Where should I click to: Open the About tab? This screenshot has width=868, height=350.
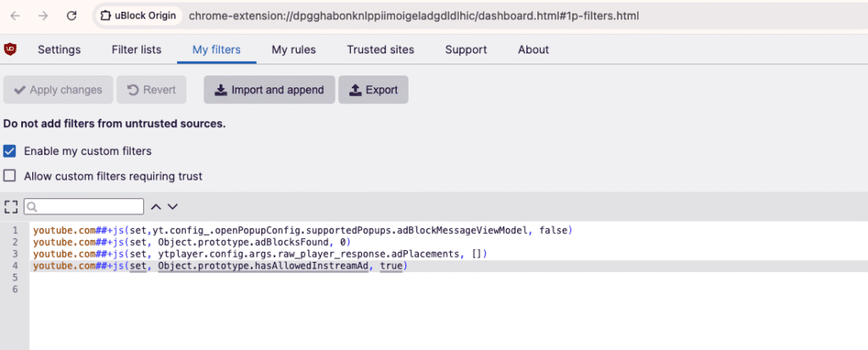534,50
